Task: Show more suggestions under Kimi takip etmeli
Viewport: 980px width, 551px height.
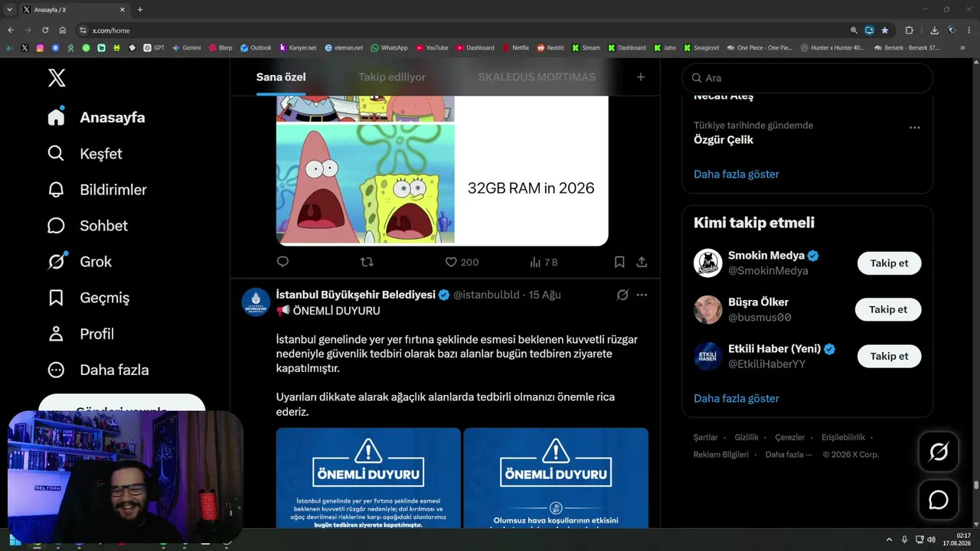Action: pos(737,398)
